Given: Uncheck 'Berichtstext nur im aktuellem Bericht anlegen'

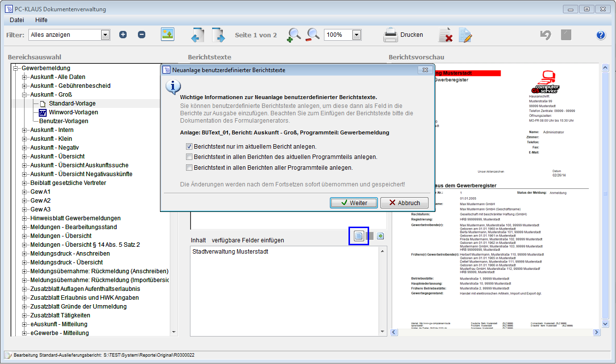Looking at the screenshot, I should tap(189, 147).
